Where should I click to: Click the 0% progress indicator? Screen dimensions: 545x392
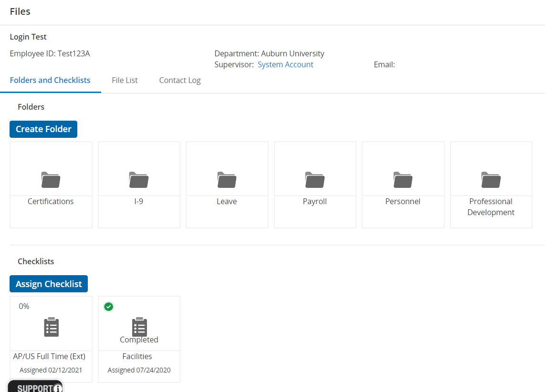24,306
